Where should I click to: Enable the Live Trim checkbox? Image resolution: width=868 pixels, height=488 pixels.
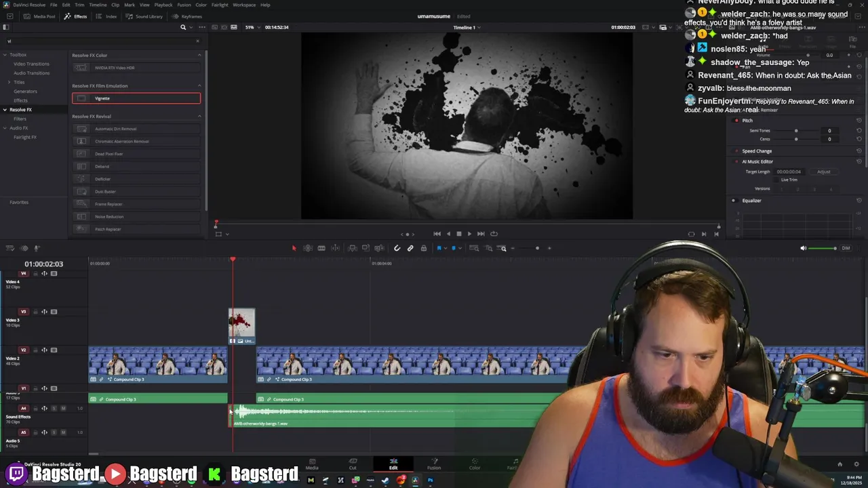click(x=776, y=180)
